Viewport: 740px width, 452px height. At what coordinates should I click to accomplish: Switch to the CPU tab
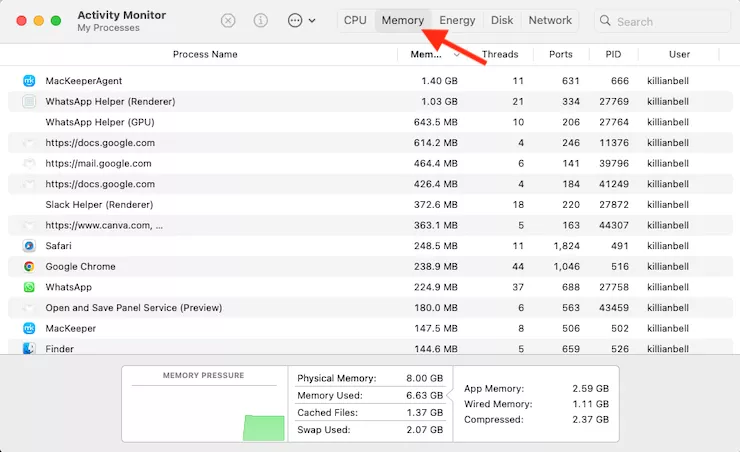click(x=355, y=20)
